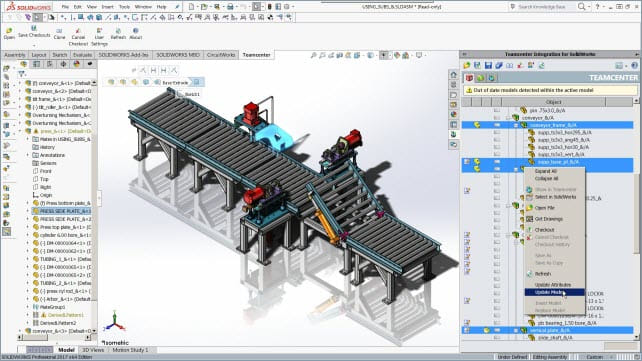
Task: Toggle the checkbox beside the vertical plate row
Action: (x=497, y=330)
